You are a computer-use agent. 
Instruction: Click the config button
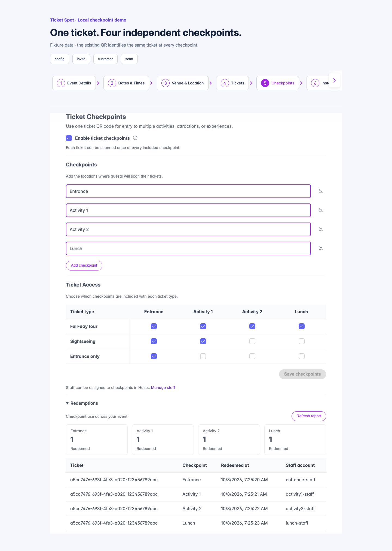tap(60, 59)
